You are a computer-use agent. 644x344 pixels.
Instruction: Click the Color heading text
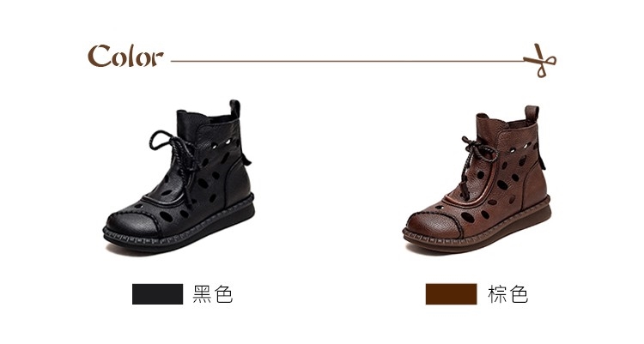pyautogui.click(x=125, y=57)
